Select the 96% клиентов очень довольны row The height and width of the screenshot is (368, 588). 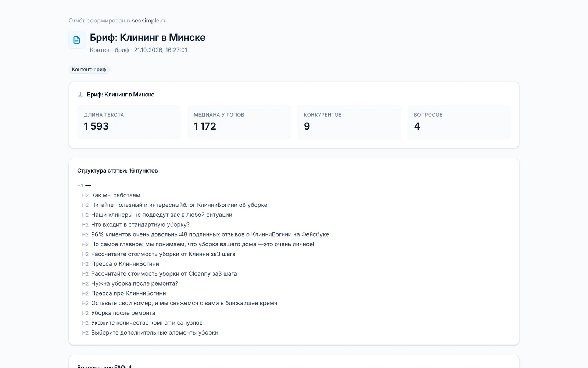[205, 234]
